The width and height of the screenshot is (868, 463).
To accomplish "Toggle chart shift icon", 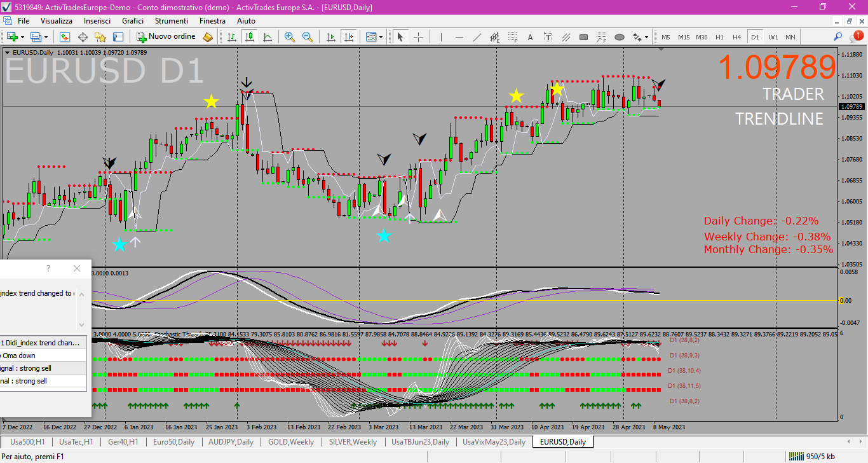I will (x=348, y=37).
